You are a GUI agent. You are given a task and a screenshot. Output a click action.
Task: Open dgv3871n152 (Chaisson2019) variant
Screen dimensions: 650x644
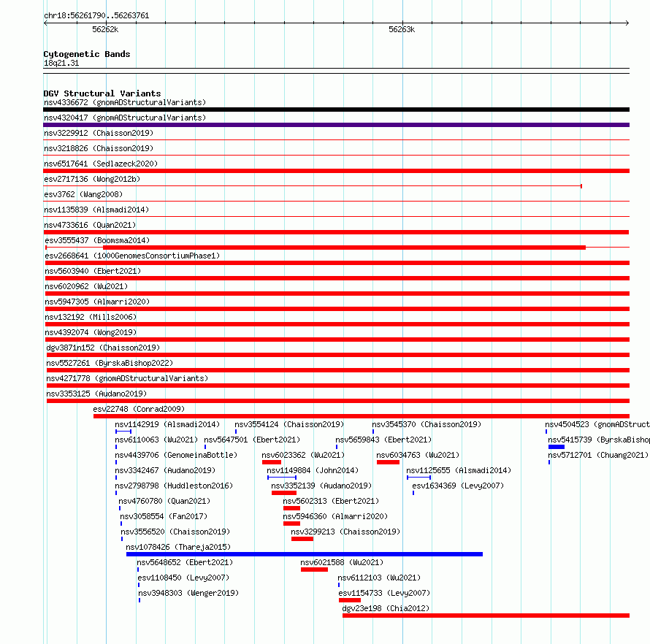tap(103, 348)
